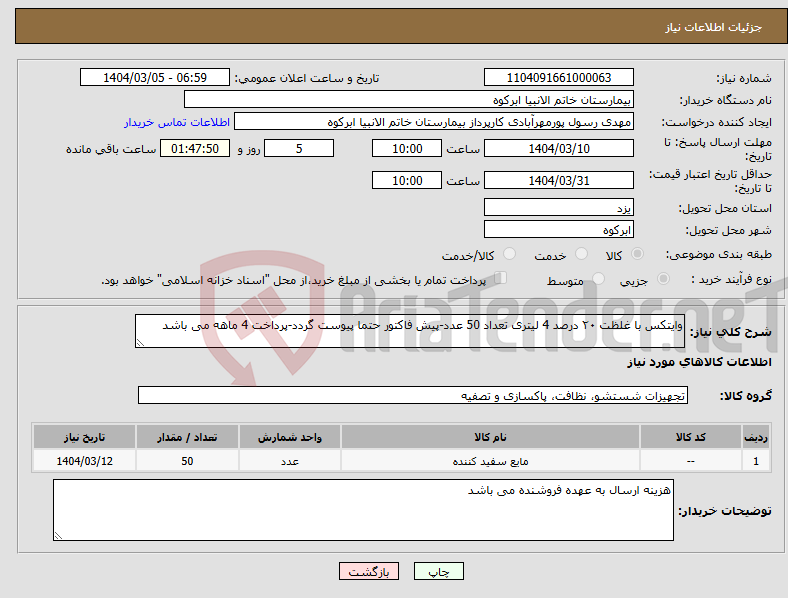Select the کالا radio button
Image resolution: width=788 pixels, height=598 pixels.
coord(637,254)
